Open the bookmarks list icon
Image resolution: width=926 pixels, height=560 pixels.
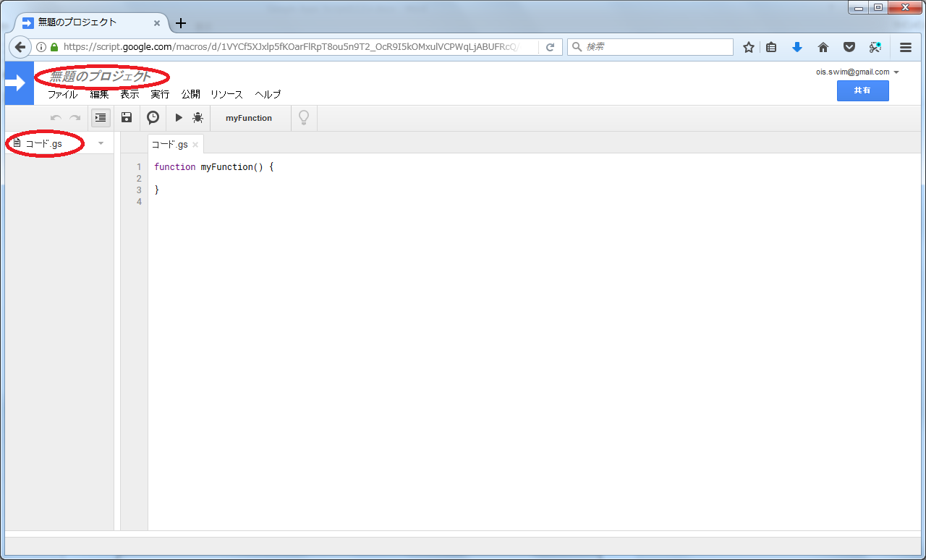click(771, 47)
